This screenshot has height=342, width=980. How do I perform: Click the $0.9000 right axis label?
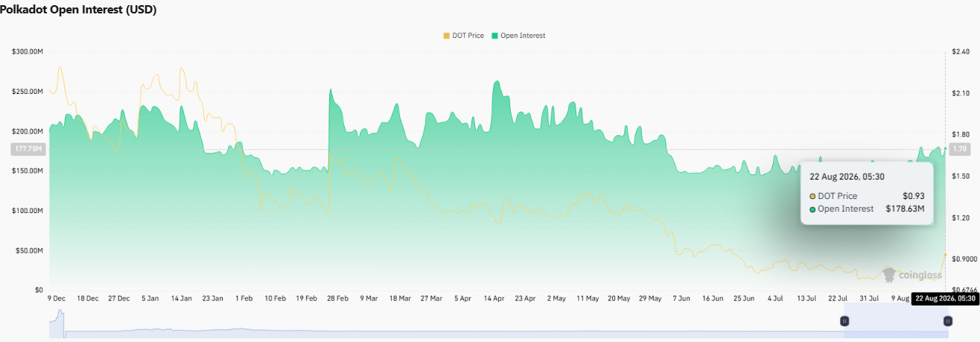pyautogui.click(x=964, y=259)
